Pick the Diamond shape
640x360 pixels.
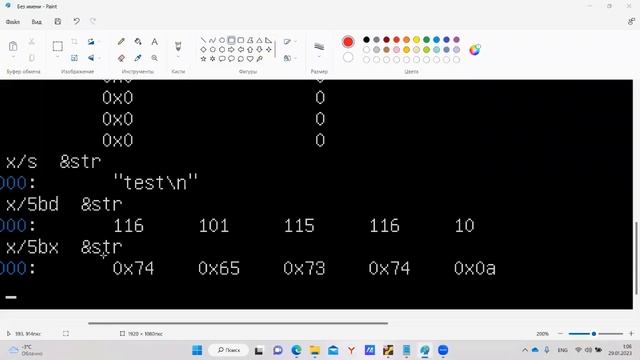coord(203,49)
